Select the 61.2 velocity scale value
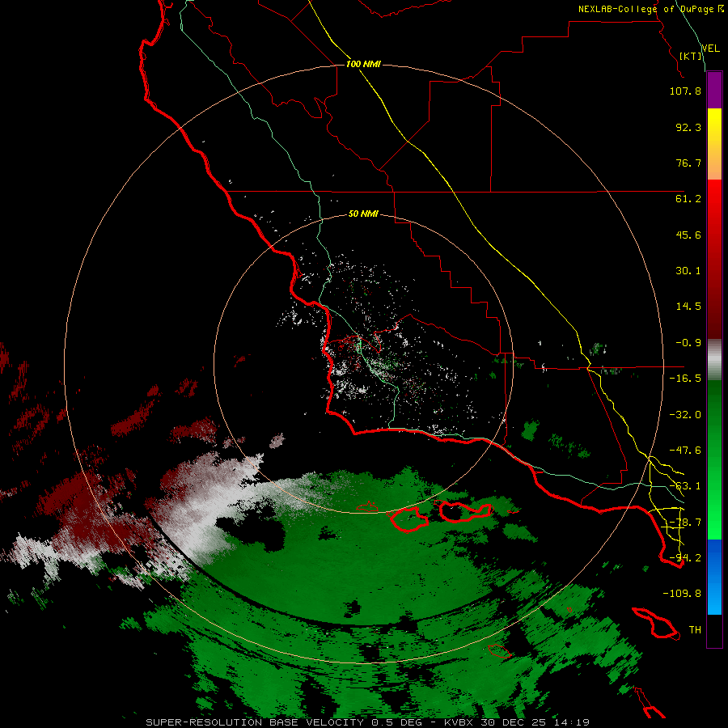This screenshot has height=728, width=728. point(688,199)
